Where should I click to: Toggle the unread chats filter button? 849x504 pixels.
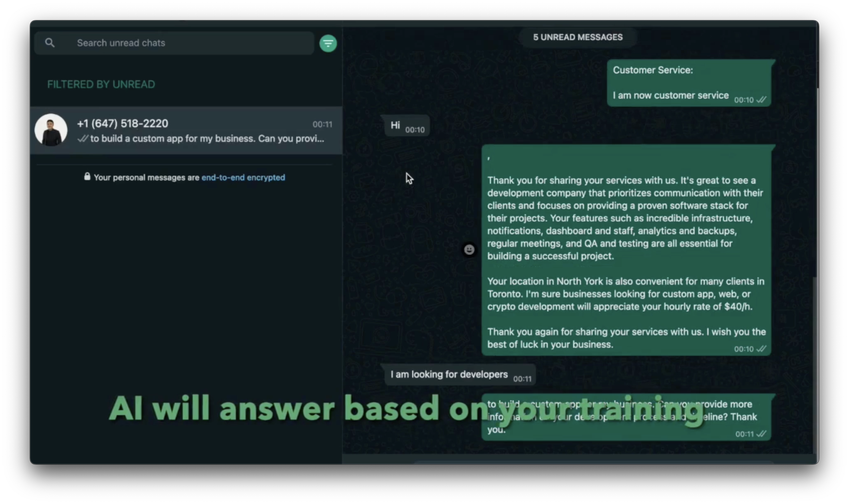coord(328,43)
